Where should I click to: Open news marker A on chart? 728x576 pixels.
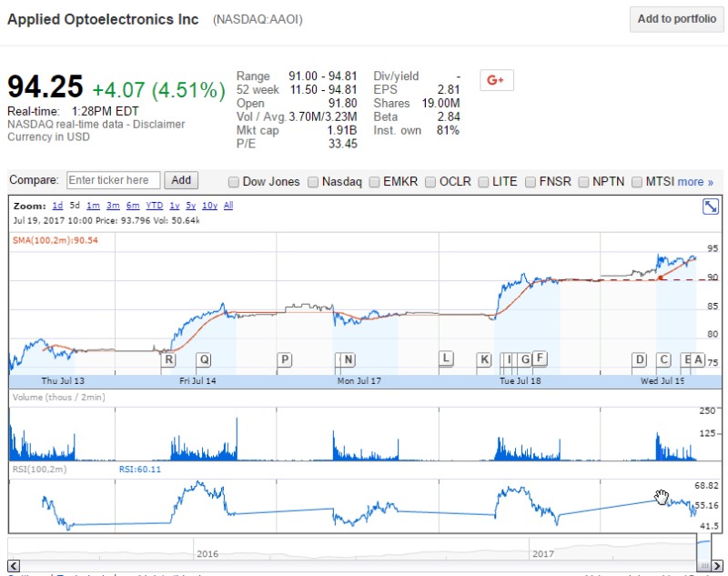point(698,359)
